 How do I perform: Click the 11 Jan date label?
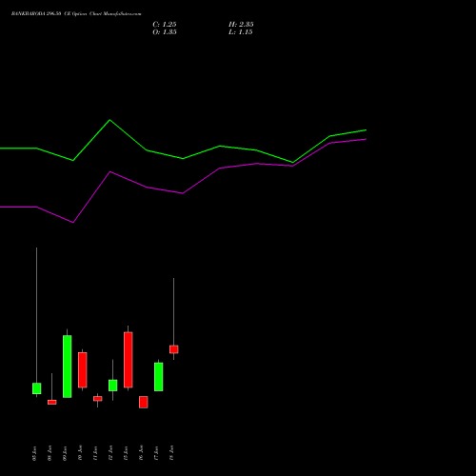coord(95,453)
